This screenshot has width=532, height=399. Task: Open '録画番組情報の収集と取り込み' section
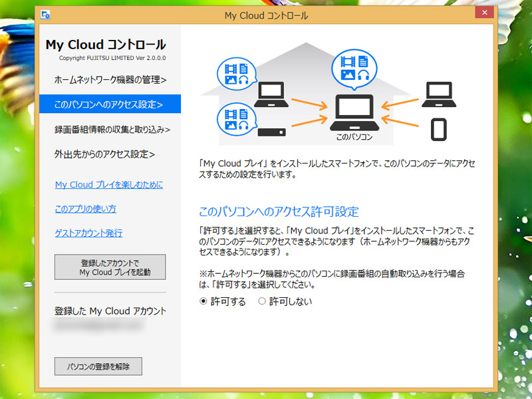pyautogui.click(x=112, y=129)
